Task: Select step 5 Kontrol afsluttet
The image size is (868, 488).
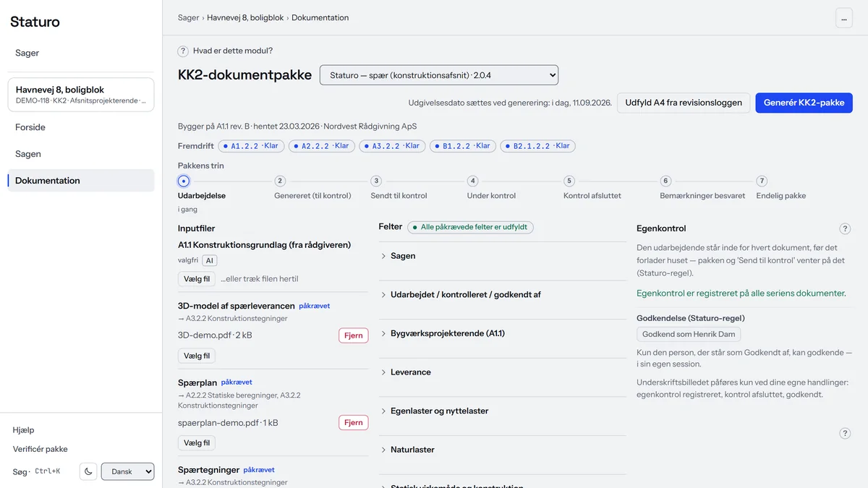Action: (569, 181)
